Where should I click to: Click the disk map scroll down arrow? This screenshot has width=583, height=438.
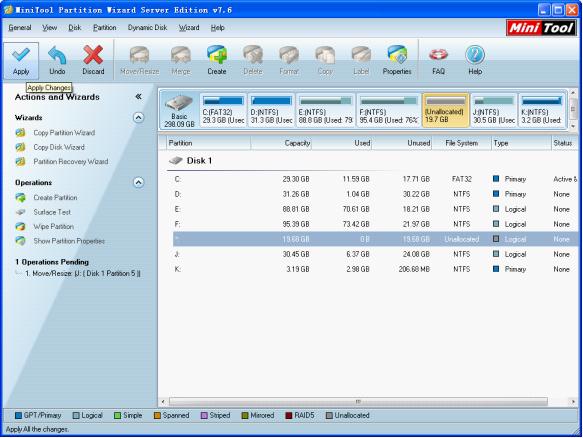point(573,126)
